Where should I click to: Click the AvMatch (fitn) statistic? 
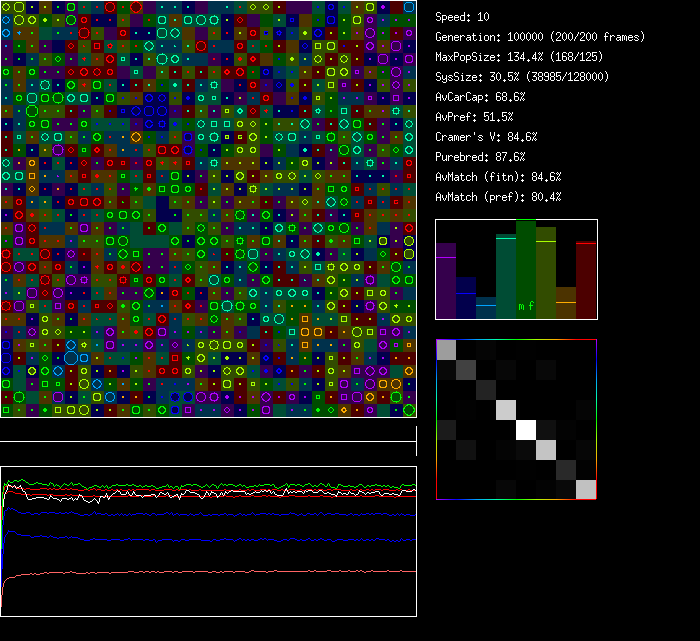tap(498, 177)
